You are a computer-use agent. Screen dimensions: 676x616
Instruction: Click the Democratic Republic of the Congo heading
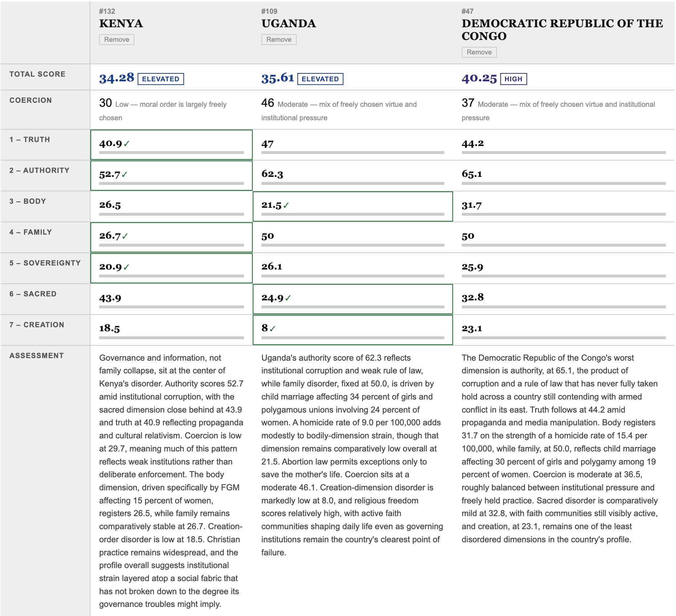tap(562, 30)
